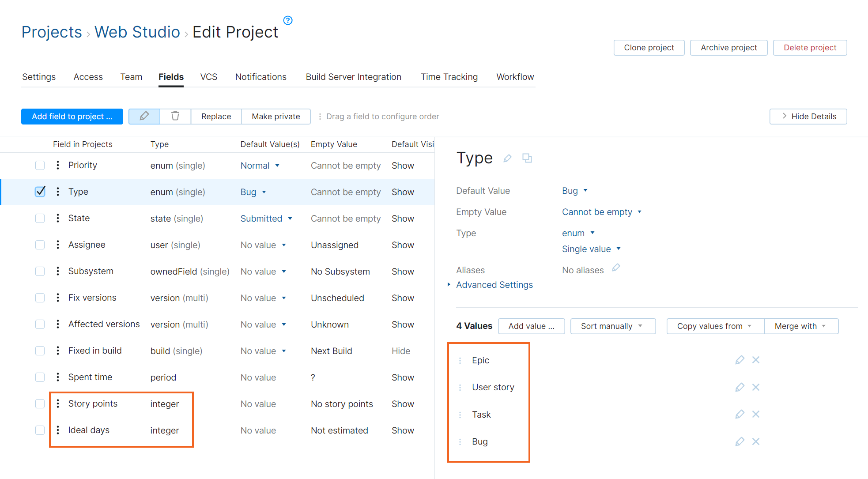Click rename pencil next to Type heading
Screen dimensions: 868x479
[507, 158]
